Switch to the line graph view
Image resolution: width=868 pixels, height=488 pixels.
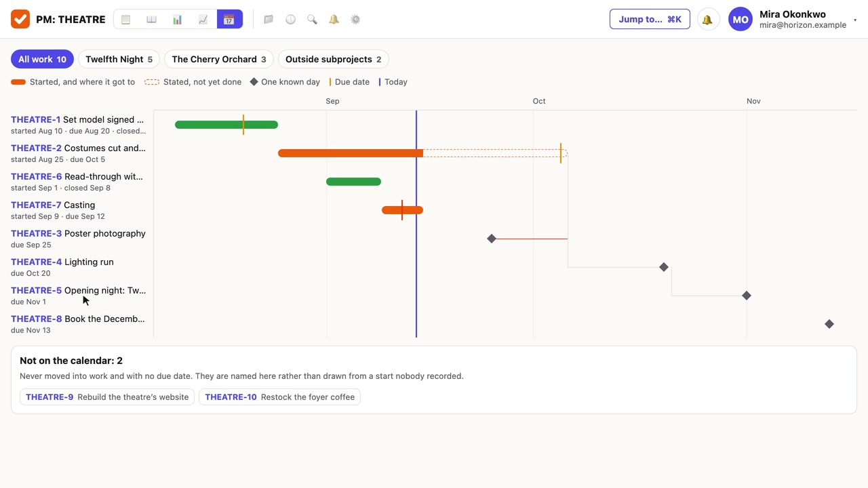[x=203, y=19]
